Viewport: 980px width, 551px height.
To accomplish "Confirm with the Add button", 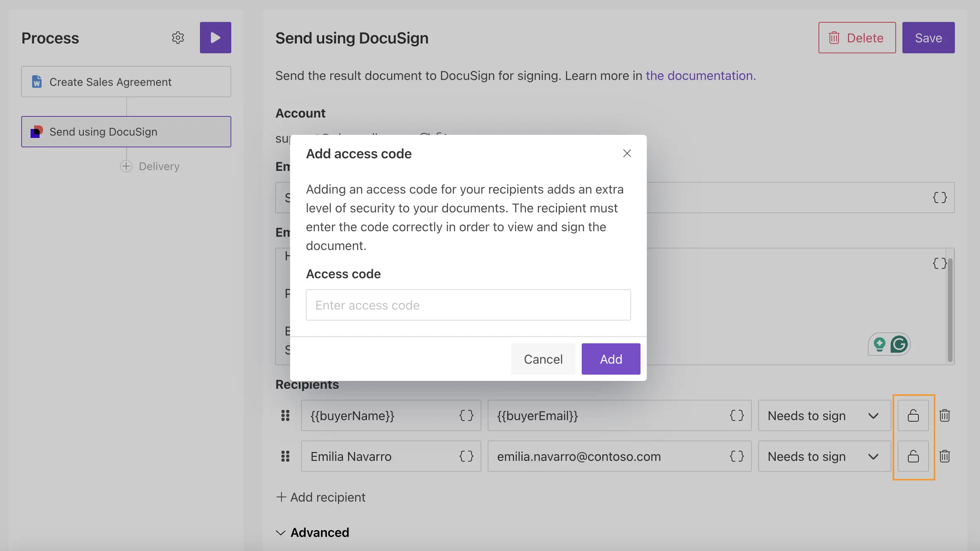I will (x=611, y=359).
